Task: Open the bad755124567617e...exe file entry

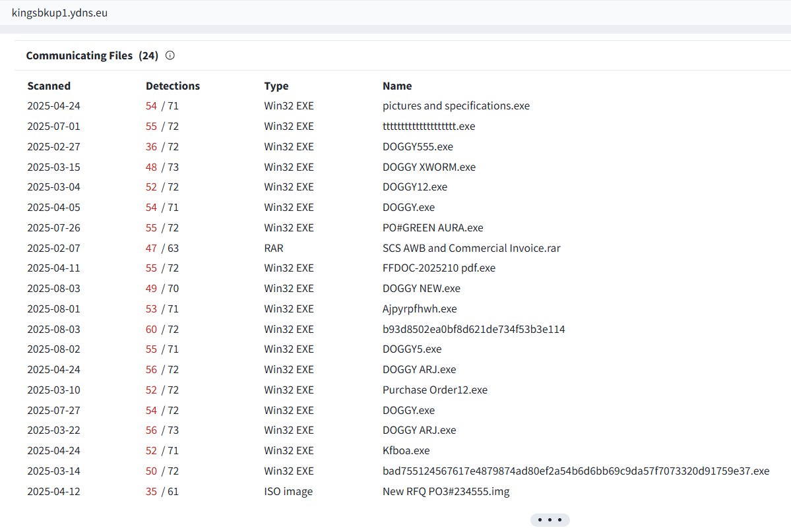Action: (x=575, y=471)
